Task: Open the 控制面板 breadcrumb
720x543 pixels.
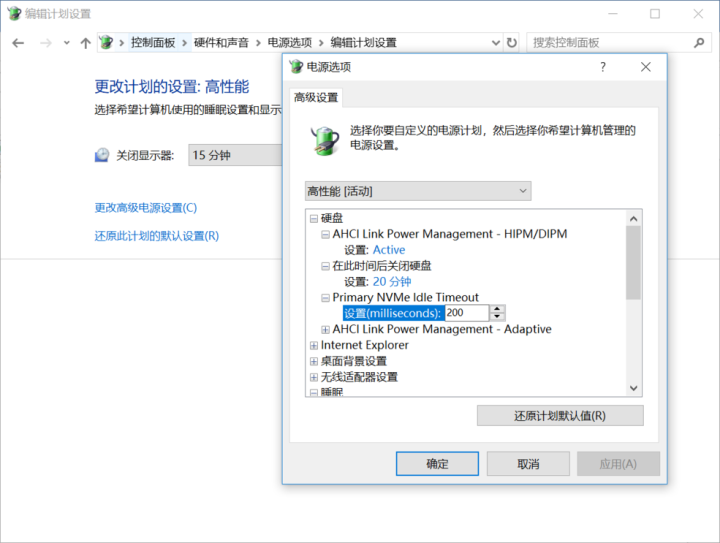Action: coord(153,43)
